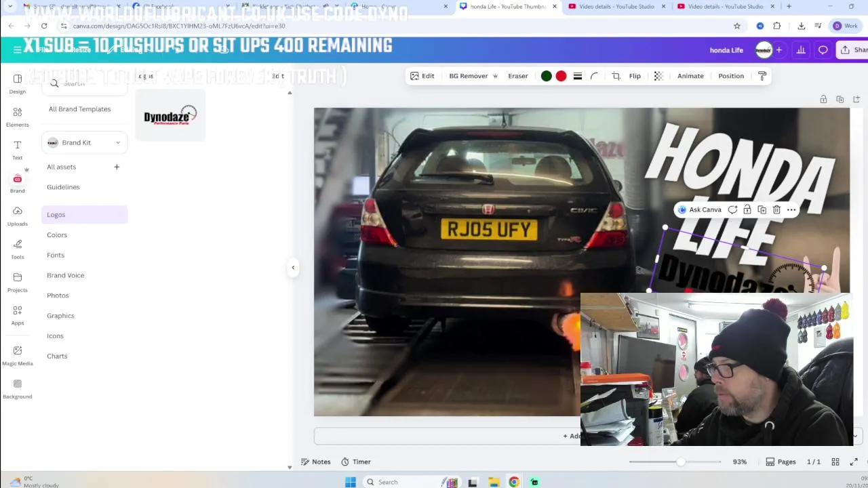Start the Timer
868x488 pixels.
point(355,462)
